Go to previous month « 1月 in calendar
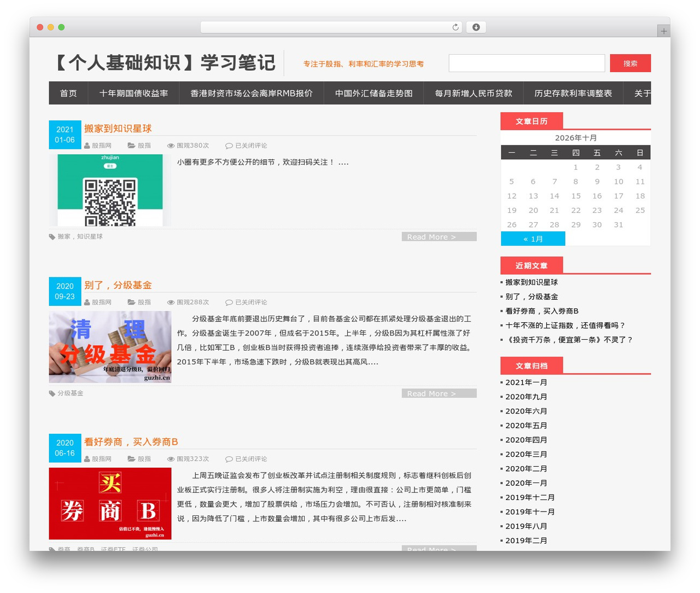The image size is (700, 593). click(x=533, y=239)
